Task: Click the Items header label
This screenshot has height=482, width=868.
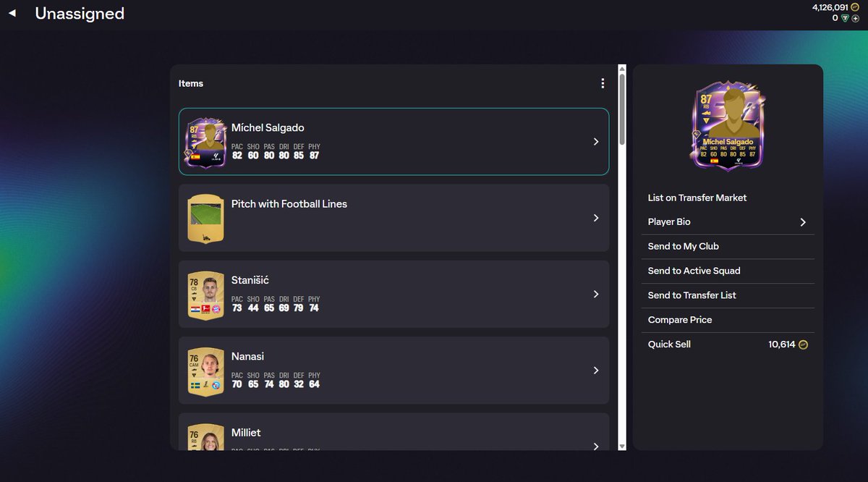Action: click(191, 84)
